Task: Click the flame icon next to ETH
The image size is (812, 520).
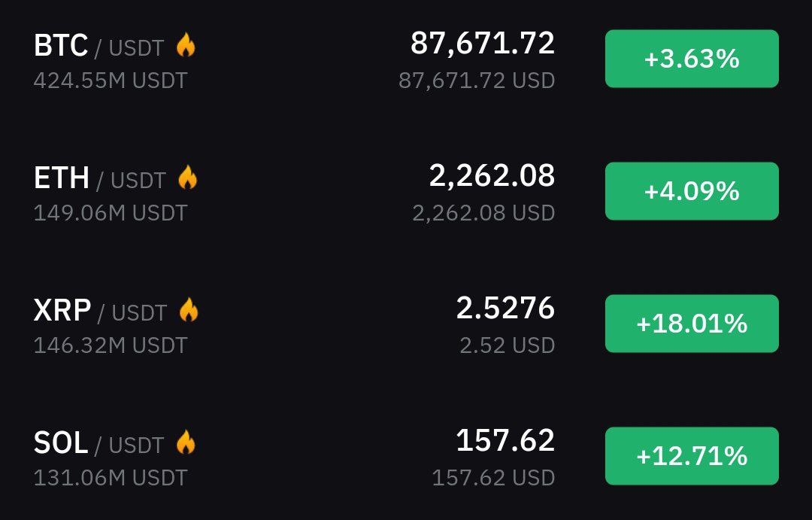Action: [187, 178]
